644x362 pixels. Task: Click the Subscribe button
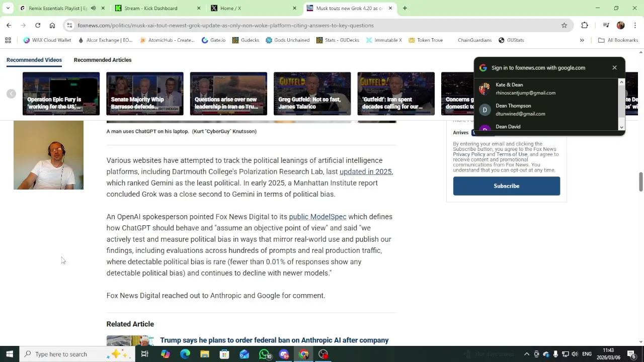pyautogui.click(x=506, y=186)
